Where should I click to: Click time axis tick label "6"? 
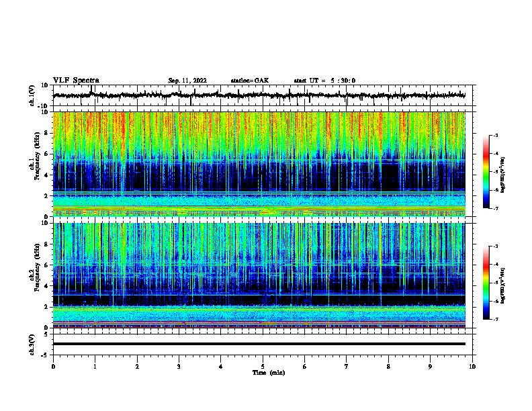click(305, 367)
